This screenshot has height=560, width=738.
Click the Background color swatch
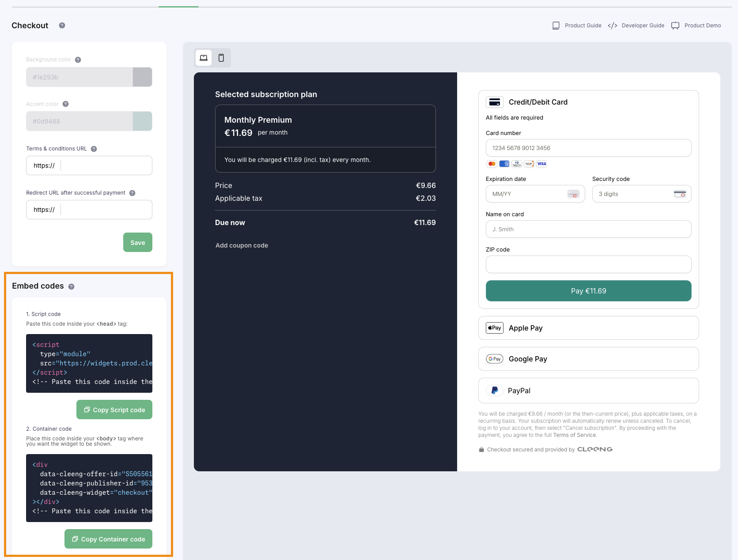(142, 77)
